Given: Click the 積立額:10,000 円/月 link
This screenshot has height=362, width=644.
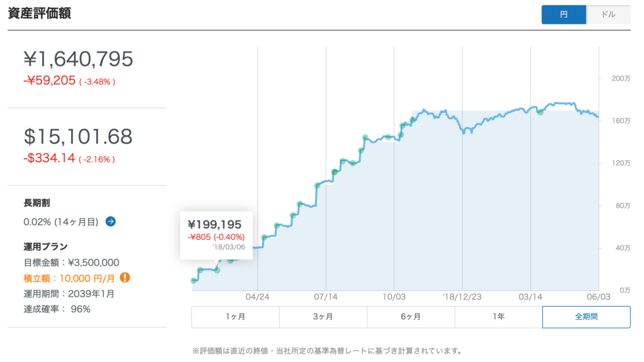Looking at the screenshot, I should click(x=69, y=278).
